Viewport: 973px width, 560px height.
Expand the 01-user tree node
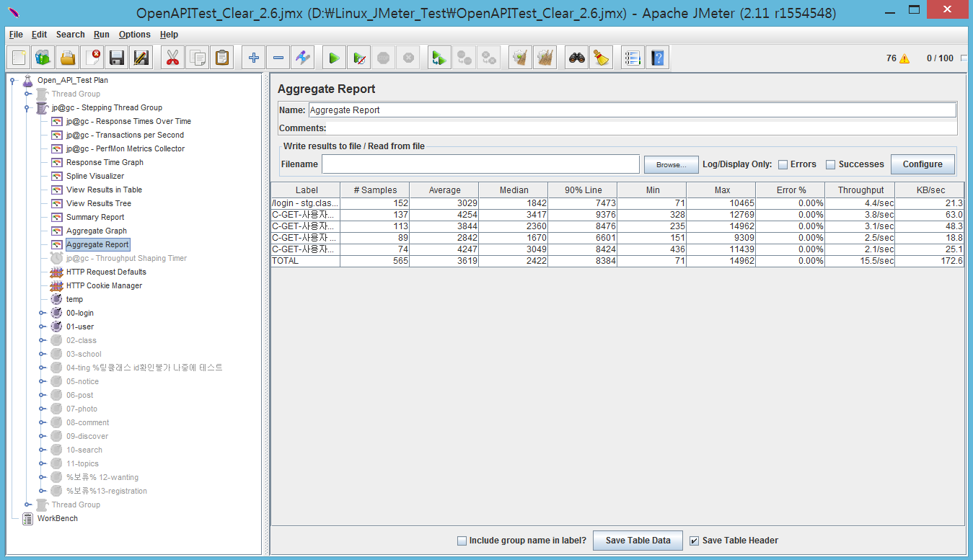point(42,326)
